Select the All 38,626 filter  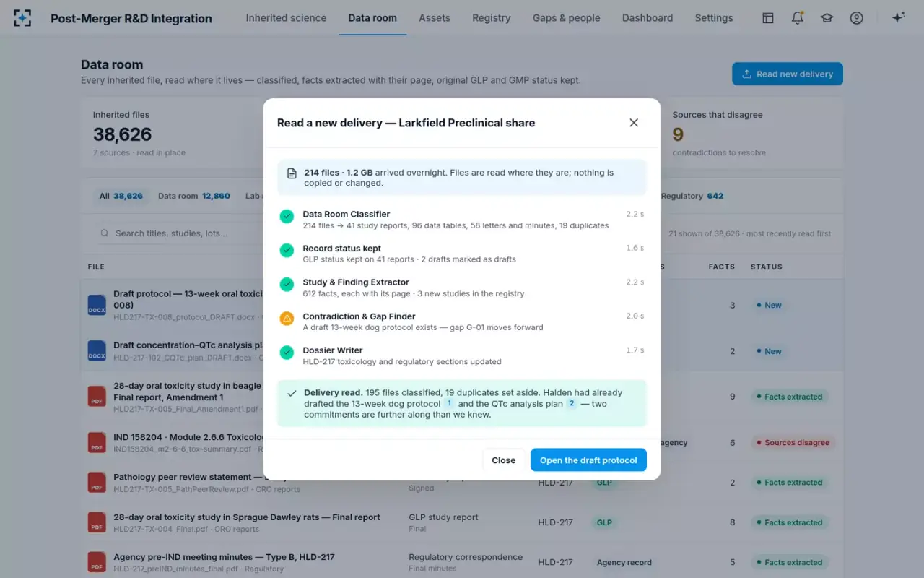pos(121,196)
